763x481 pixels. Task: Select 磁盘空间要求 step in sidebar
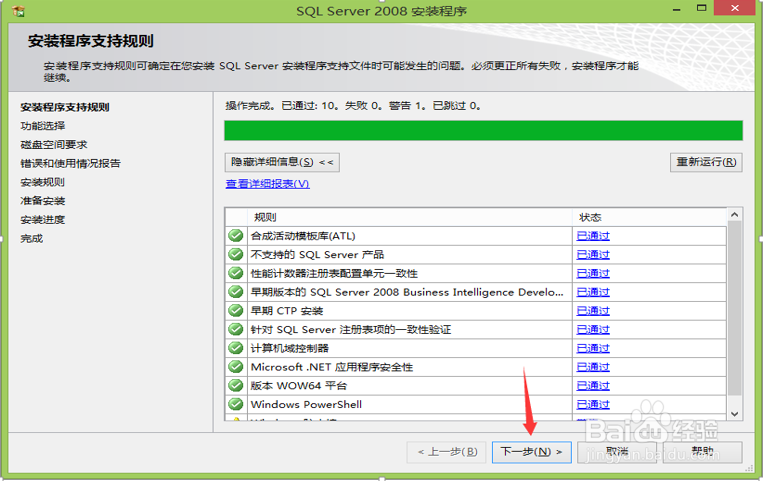[54, 145]
